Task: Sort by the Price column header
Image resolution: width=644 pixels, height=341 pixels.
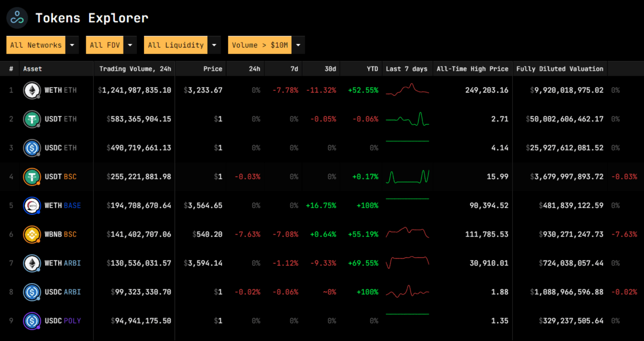Action: [213, 69]
